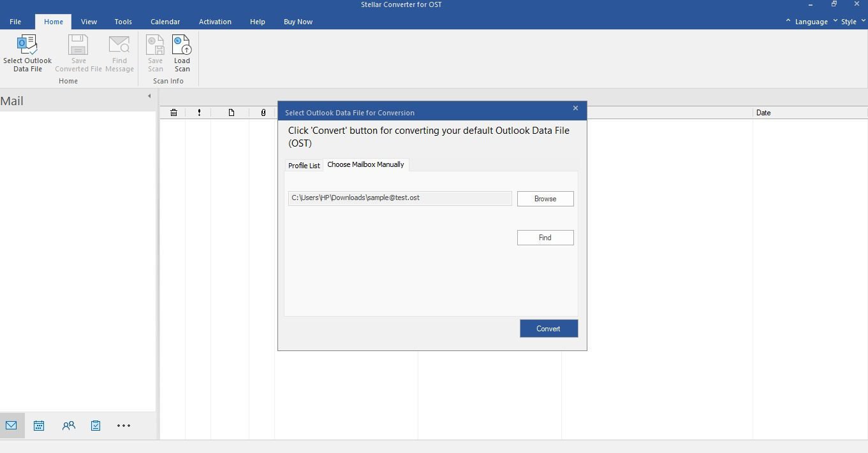868x453 pixels.
Task: Open the Contacts people icon
Action: click(68, 426)
